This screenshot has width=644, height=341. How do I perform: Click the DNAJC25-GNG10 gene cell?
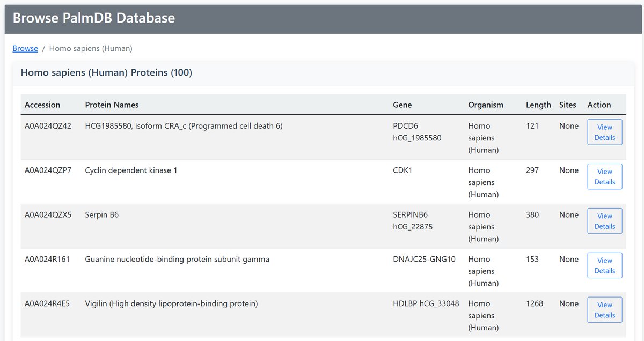[x=424, y=260]
